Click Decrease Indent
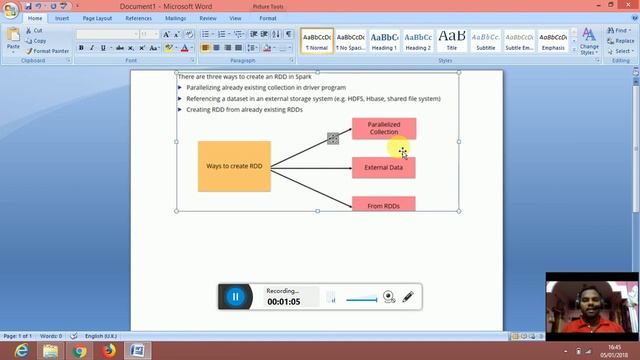The image size is (640, 360). point(253,34)
